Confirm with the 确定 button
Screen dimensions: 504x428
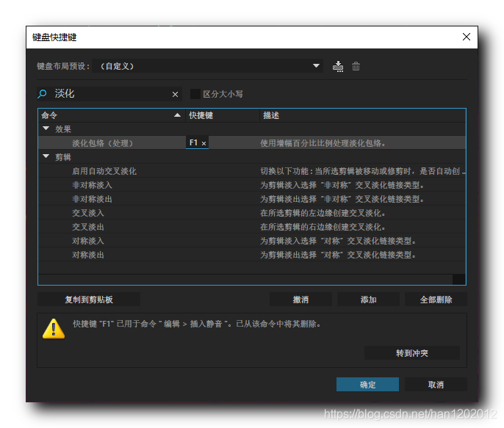click(x=367, y=385)
